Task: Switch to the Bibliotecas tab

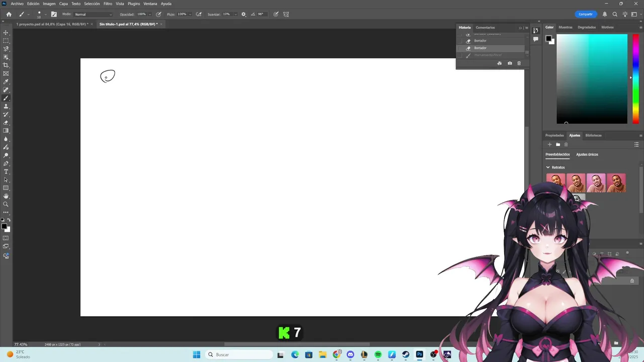Action: 593,135
